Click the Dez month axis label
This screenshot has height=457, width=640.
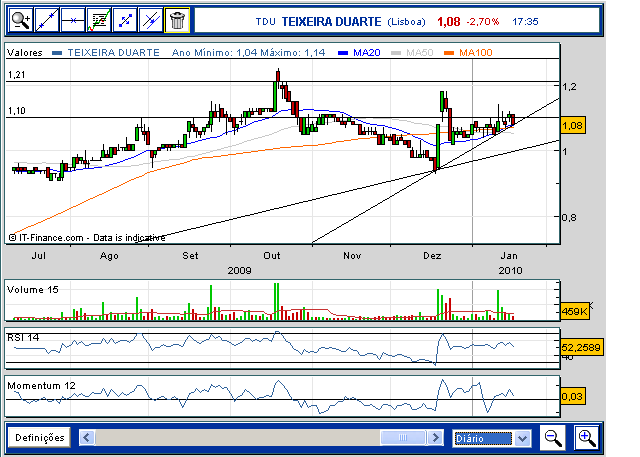coord(432,255)
